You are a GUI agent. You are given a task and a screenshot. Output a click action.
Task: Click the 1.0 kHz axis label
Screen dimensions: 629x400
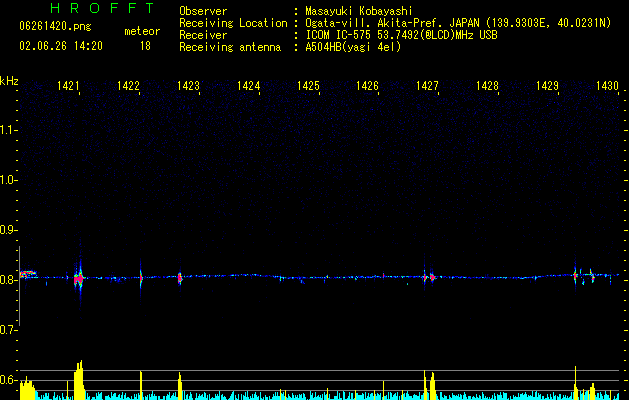[x=8, y=180]
